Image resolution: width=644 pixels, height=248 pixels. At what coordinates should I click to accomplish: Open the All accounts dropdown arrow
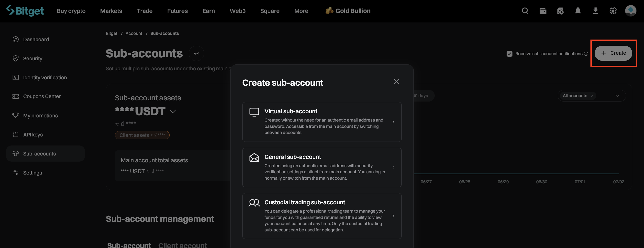tap(617, 96)
